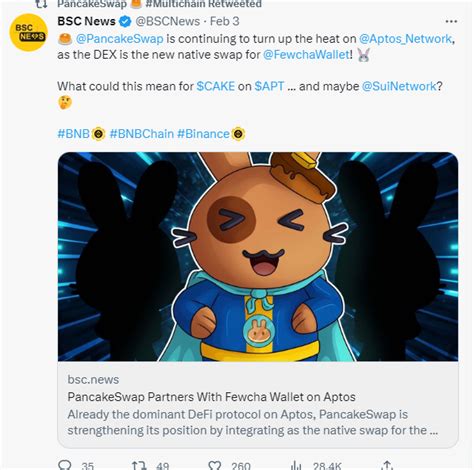Open the @SuiNetwork mention link
The image size is (474, 470).
coord(399,86)
